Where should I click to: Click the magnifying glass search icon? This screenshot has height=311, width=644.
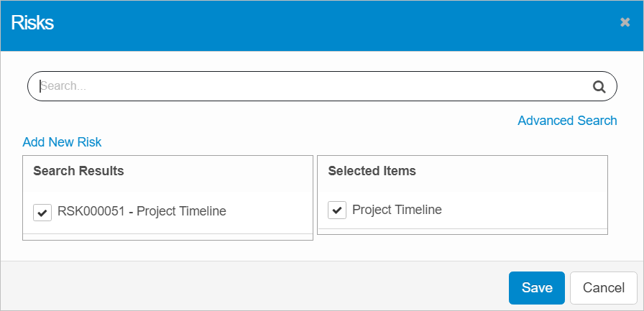pos(599,87)
